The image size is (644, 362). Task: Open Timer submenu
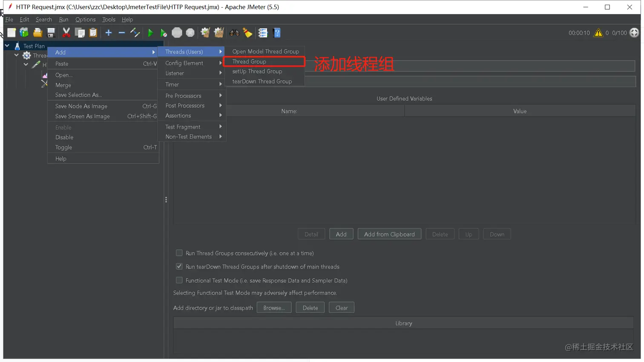tap(192, 85)
